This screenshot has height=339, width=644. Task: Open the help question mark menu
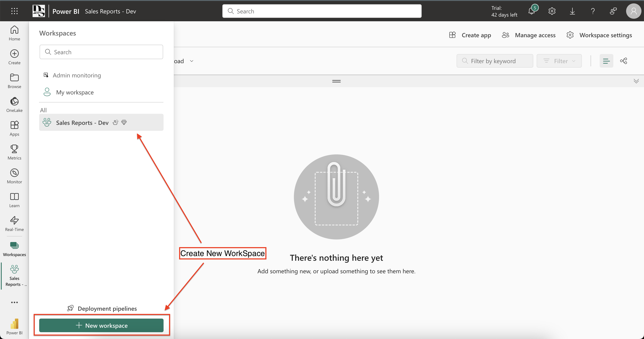tap(593, 11)
